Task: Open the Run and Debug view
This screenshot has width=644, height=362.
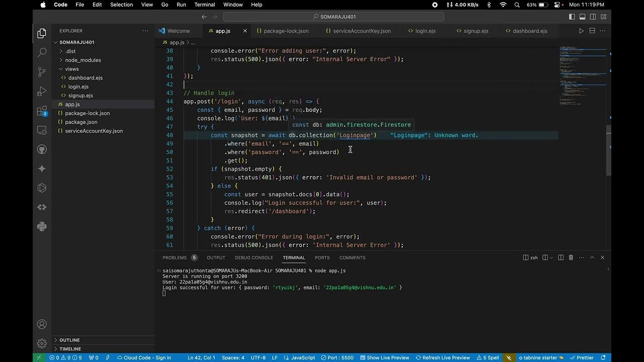Action: point(42,92)
